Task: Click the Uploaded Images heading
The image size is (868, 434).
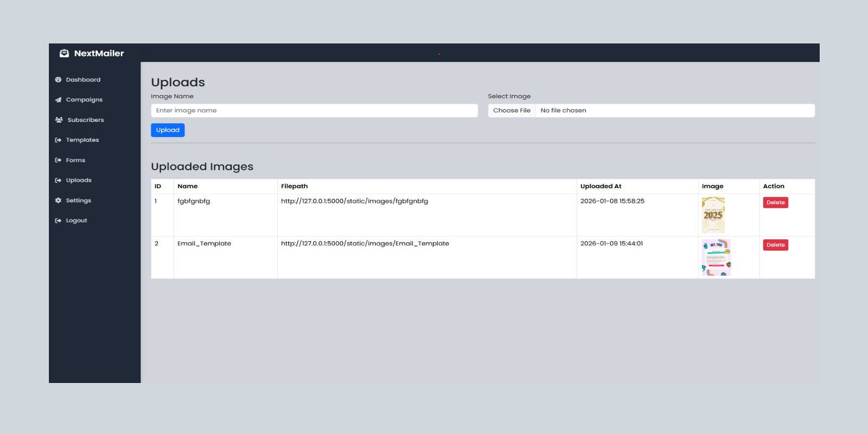Action: pos(202,167)
